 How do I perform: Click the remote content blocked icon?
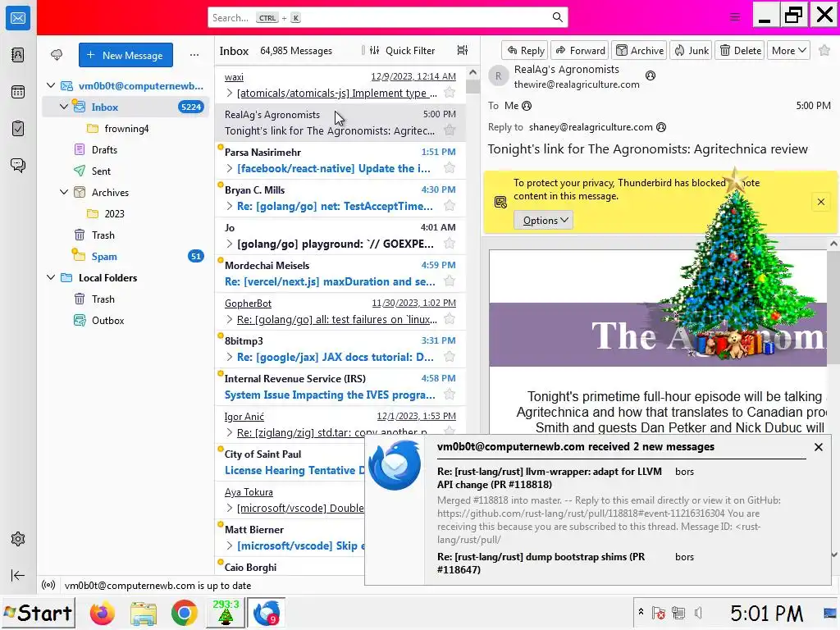500,202
